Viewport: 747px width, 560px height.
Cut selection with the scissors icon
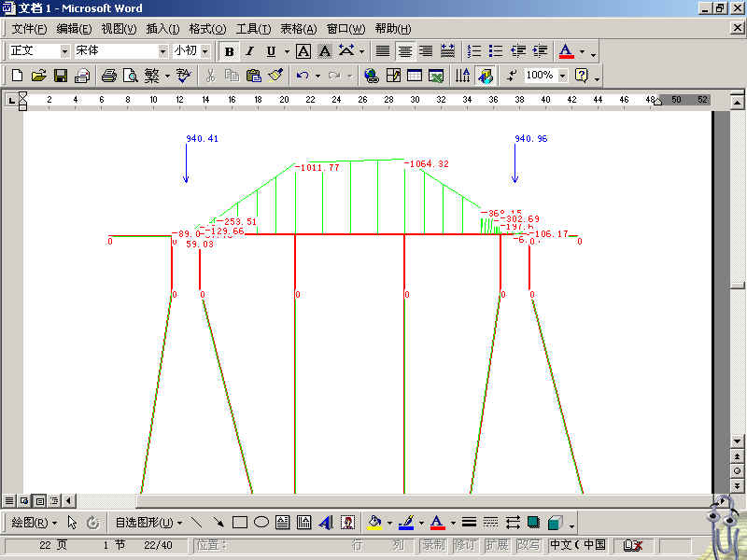click(x=210, y=76)
